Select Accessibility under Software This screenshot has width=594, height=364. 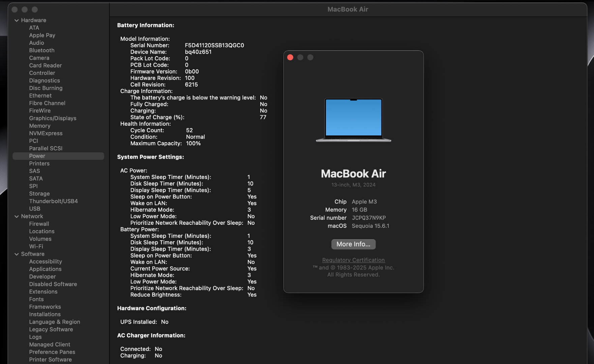pos(46,262)
